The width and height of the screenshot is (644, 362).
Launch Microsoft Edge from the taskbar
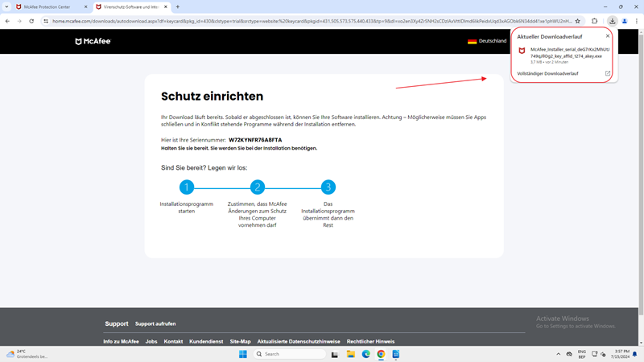tap(365, 354)
